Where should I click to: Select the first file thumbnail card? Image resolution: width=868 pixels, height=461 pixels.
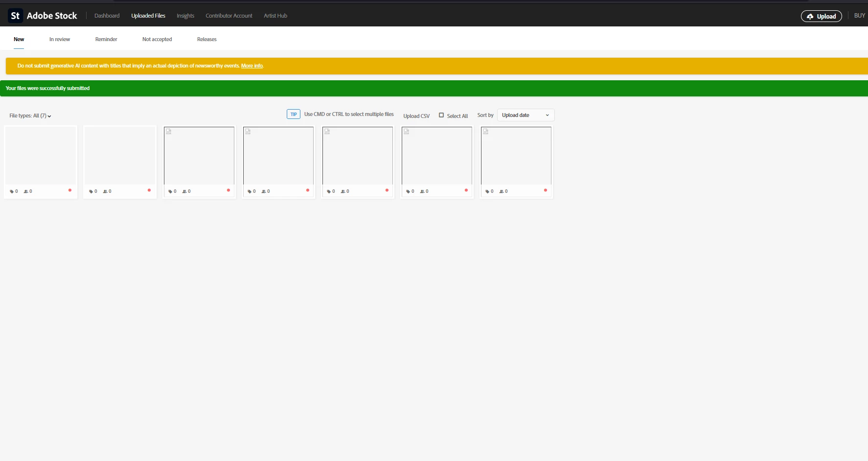click(x=41, y=162)
